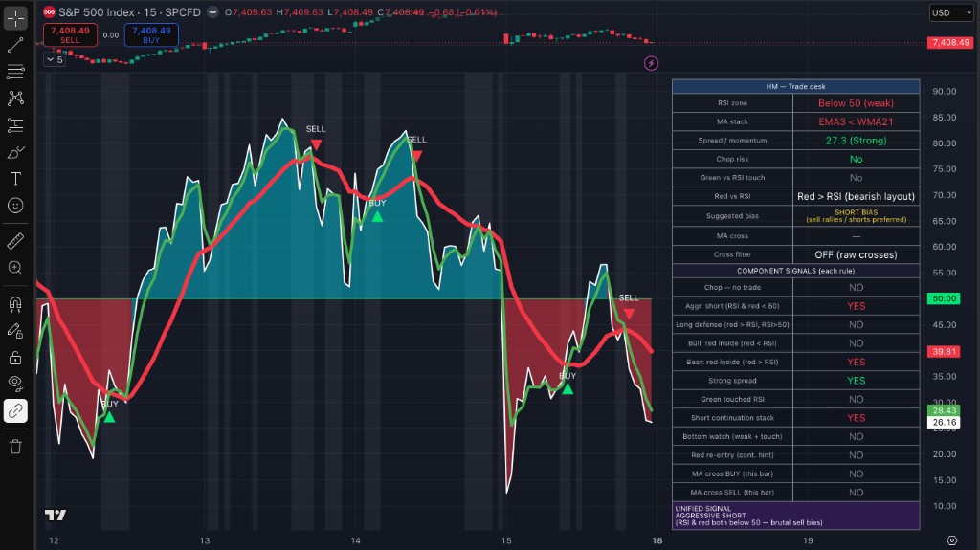The width and height of the screenshot is (980, 550).
Task: Remove drawings with the trash icon
Action: pyautogui.click(x=15, y=447)
